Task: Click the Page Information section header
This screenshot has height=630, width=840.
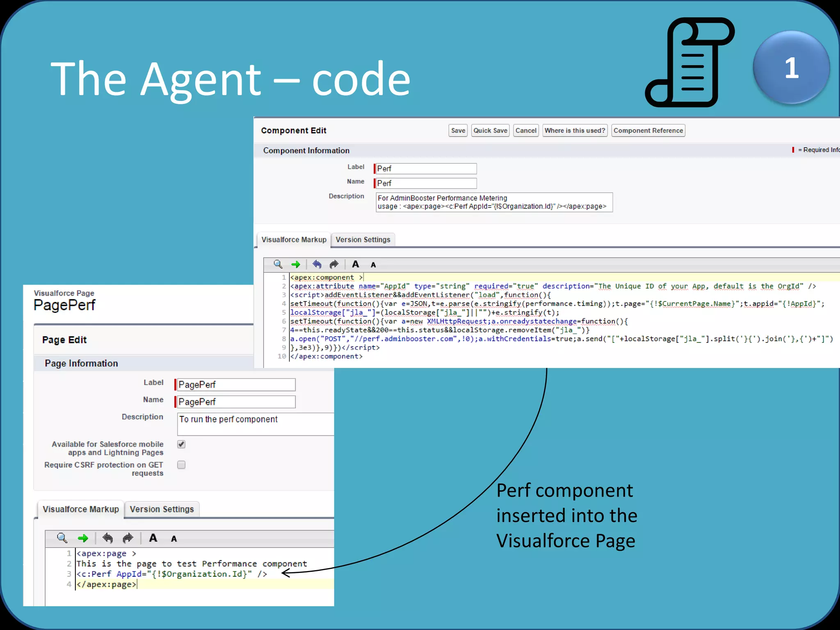Action: [81, 363]
